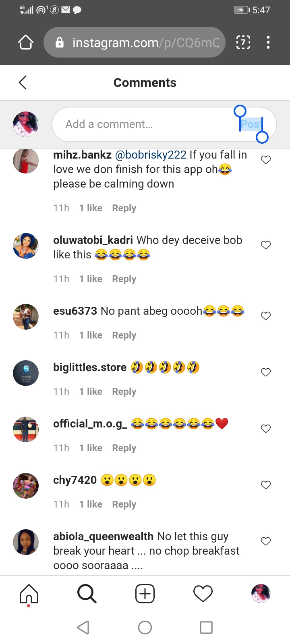Image resolution: width=290 pixels, height=644 pixels.
Task: Create a new post with plus icon
Action: click(145, 594)
